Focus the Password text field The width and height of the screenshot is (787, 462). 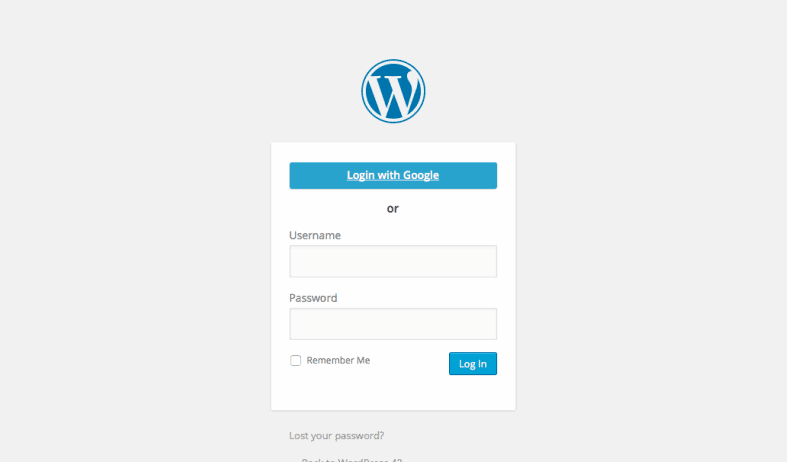point(393,324)
